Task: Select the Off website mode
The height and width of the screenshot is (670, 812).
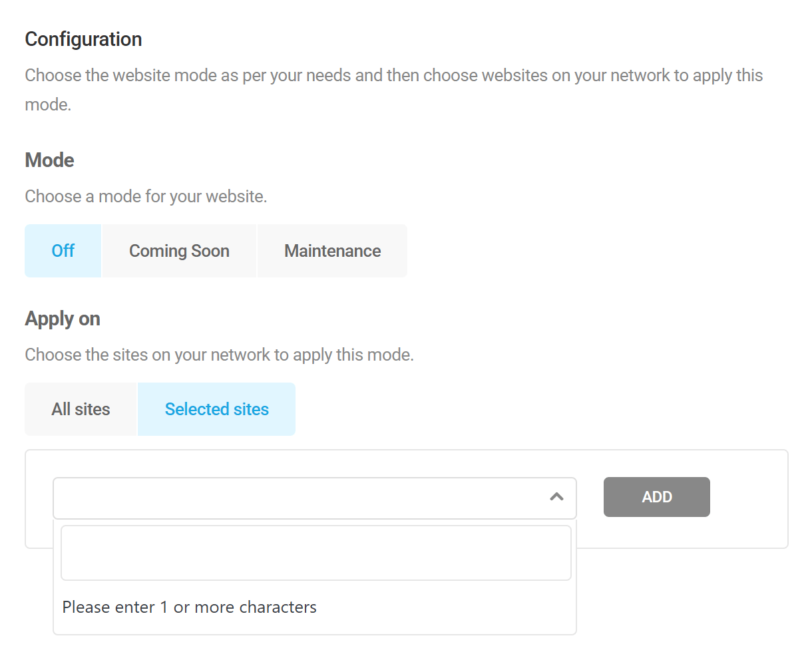Action: coord(63,251)
